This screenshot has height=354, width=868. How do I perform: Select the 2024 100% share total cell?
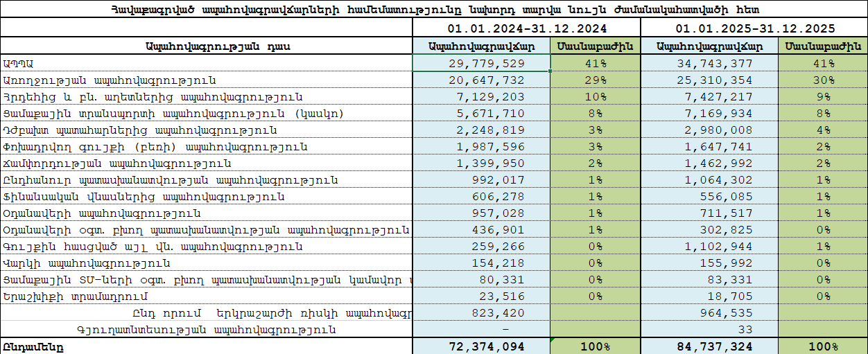coord(595,346)
